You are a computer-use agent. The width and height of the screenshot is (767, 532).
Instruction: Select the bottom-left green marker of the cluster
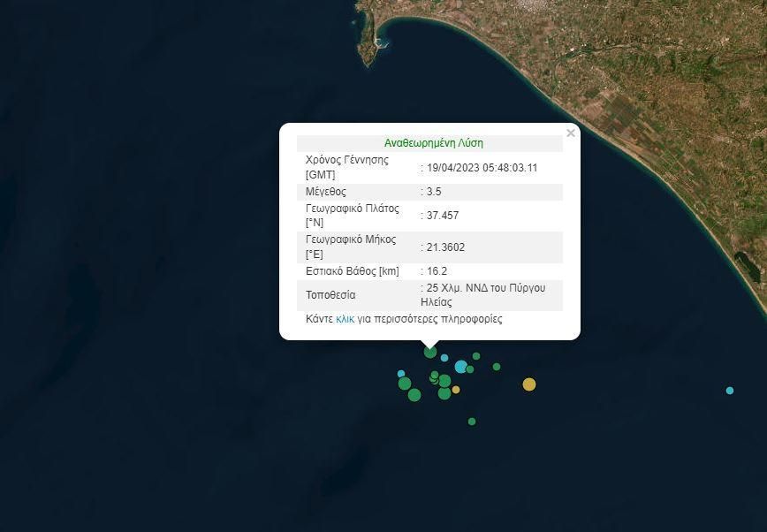414,395
